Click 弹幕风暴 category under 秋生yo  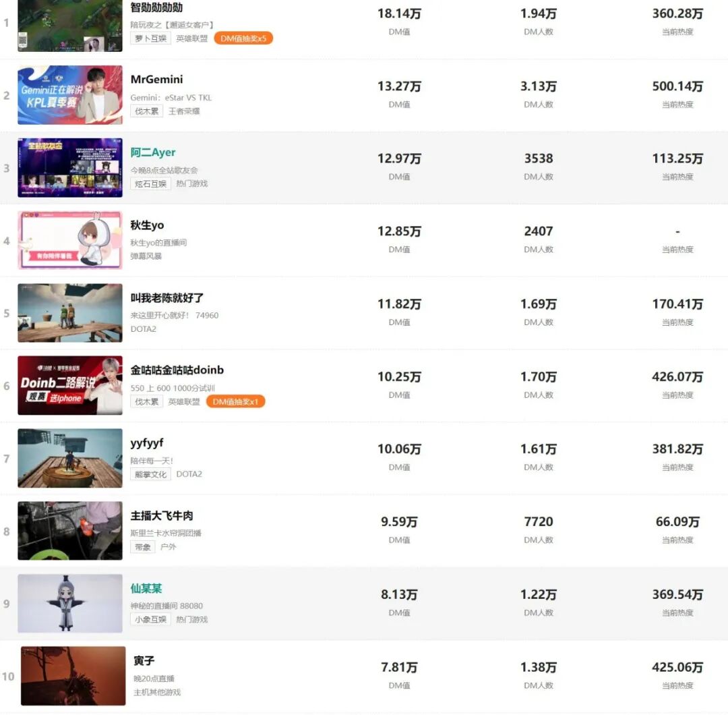146,256
